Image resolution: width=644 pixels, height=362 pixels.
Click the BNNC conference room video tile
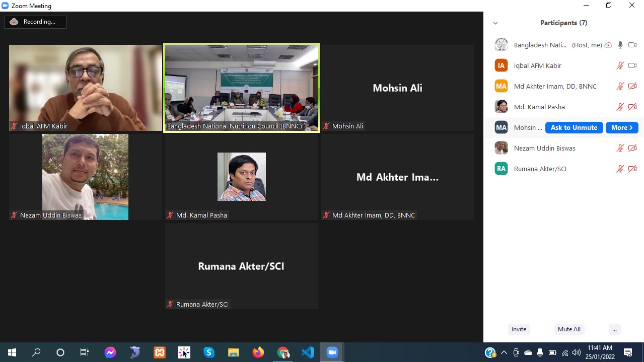(242, 88)
